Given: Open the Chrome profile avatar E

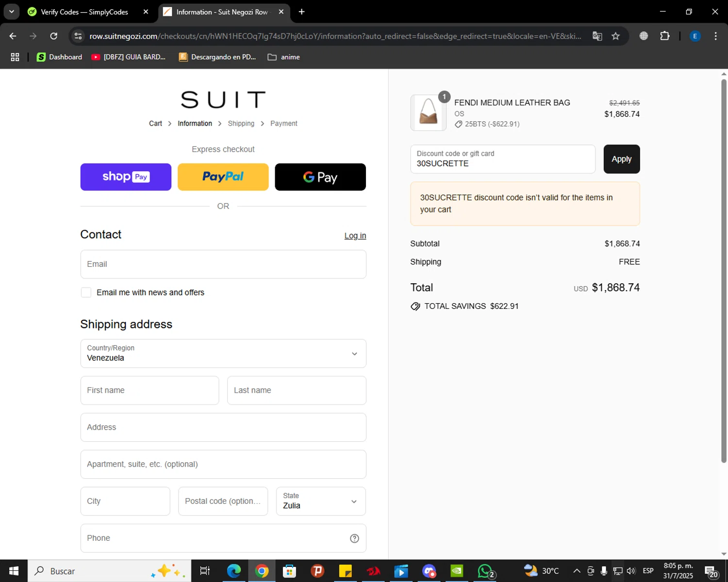Looking at the screenshot, I should (695, 36).
